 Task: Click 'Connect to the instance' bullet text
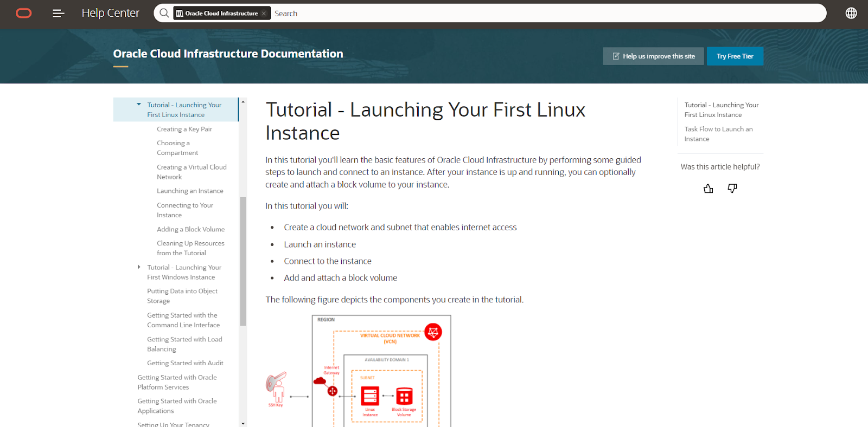pyautogui.click(x=328, y=261)
